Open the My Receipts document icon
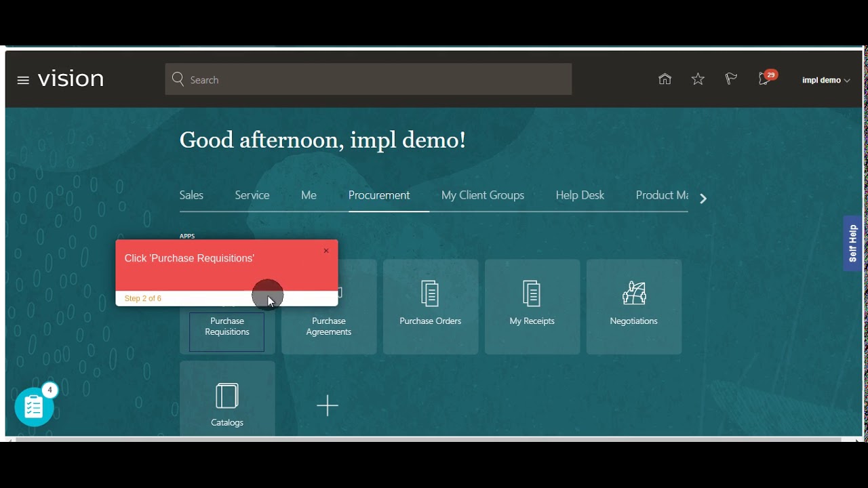The height and width of the screenshot is (488, 868). (532, 293)
